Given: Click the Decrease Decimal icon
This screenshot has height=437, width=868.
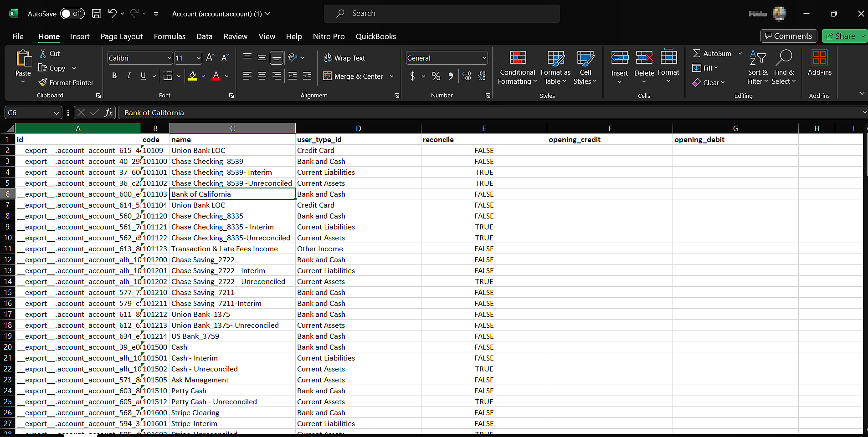Looking at the screenshot, I should 482,76.
